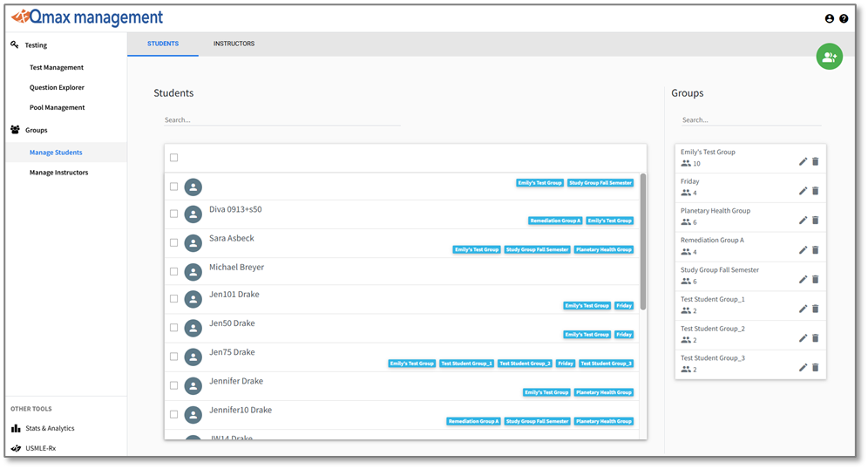The height and width of the screenshot is (469, 868).
Task: Check the select-all students checkbox
Action: click(x=174, y=158)
